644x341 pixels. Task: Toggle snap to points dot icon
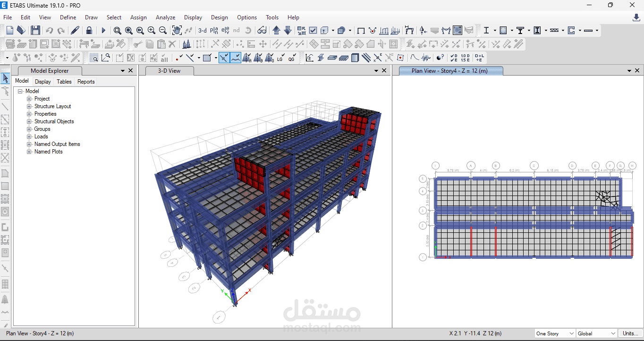point(179,58)
